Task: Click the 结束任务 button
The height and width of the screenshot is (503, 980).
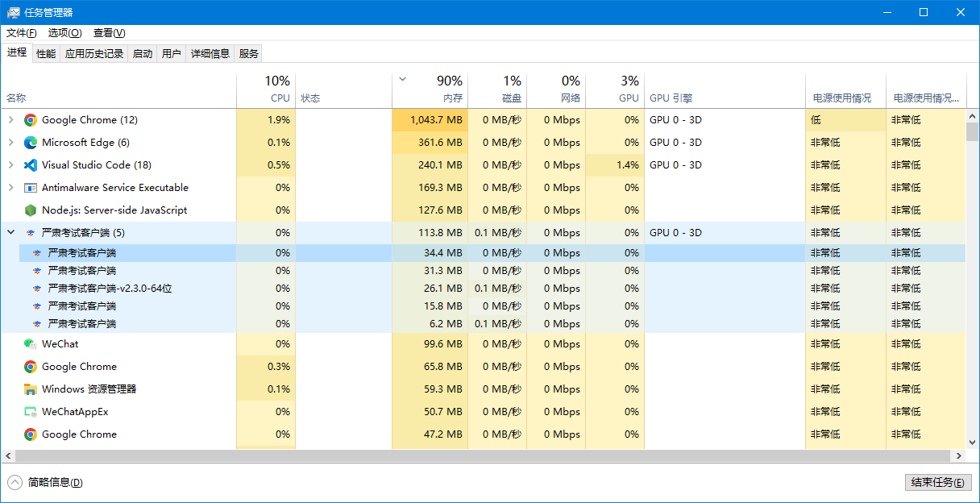Action: coord(937,483)
